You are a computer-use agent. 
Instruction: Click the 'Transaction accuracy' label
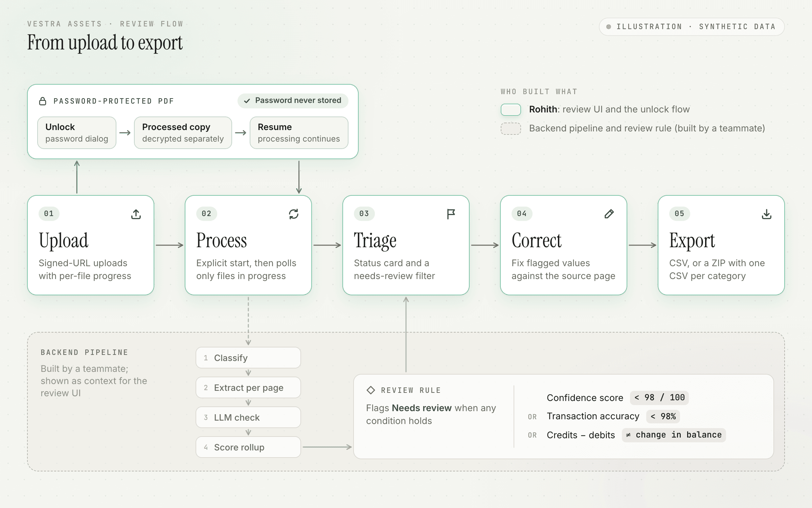point(593,416)
